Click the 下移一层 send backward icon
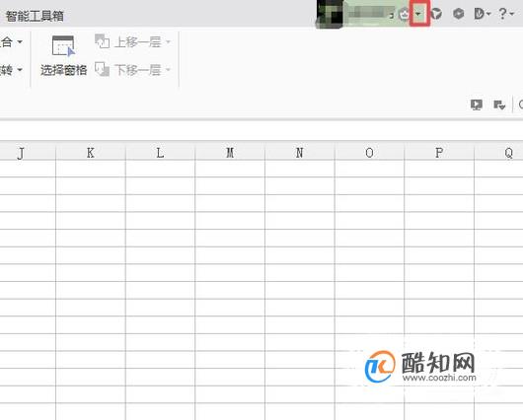The height and width of the screenshot is (420, 523). pyautogui.click(x=102, y=69)
